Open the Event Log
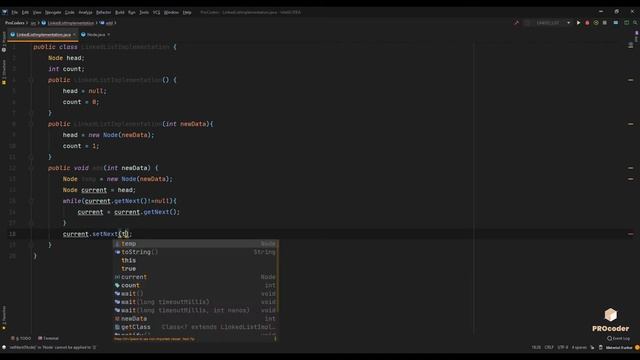640x360 pixels. [x=618, y=338]
